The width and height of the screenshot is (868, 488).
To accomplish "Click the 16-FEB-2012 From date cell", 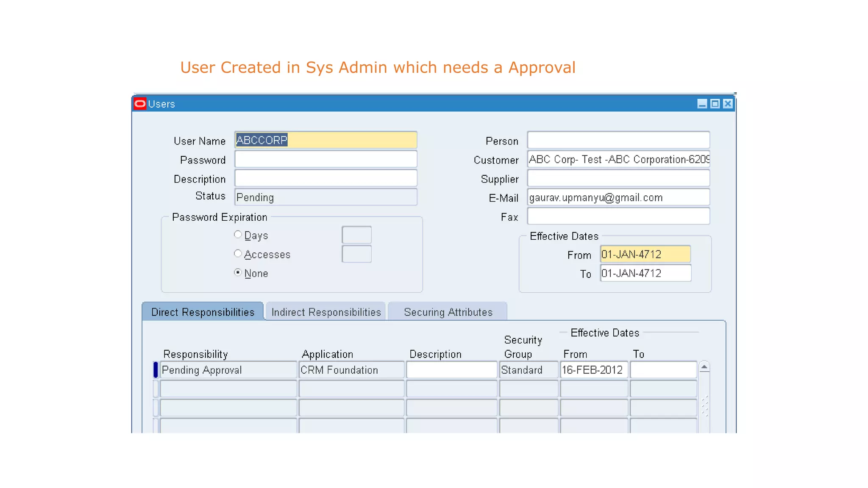I will coord(594,370).
